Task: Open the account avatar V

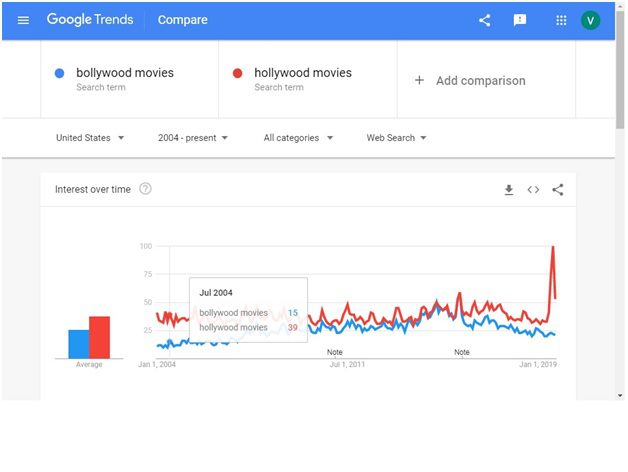Action: (590, 20)
